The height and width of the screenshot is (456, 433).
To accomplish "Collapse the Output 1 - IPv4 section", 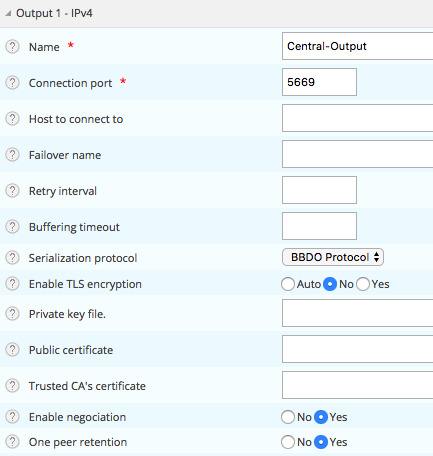I will [9, 14].
